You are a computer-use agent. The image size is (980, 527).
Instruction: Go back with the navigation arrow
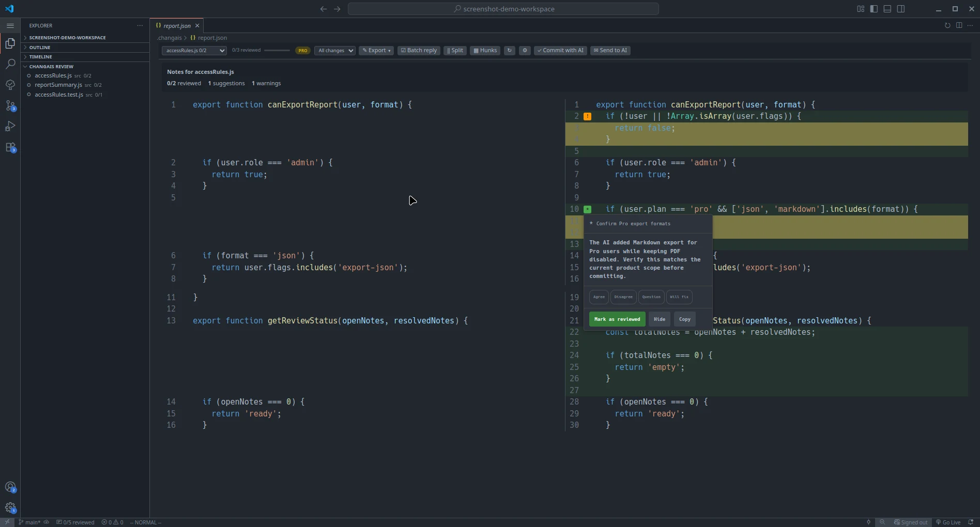point(324,9)
